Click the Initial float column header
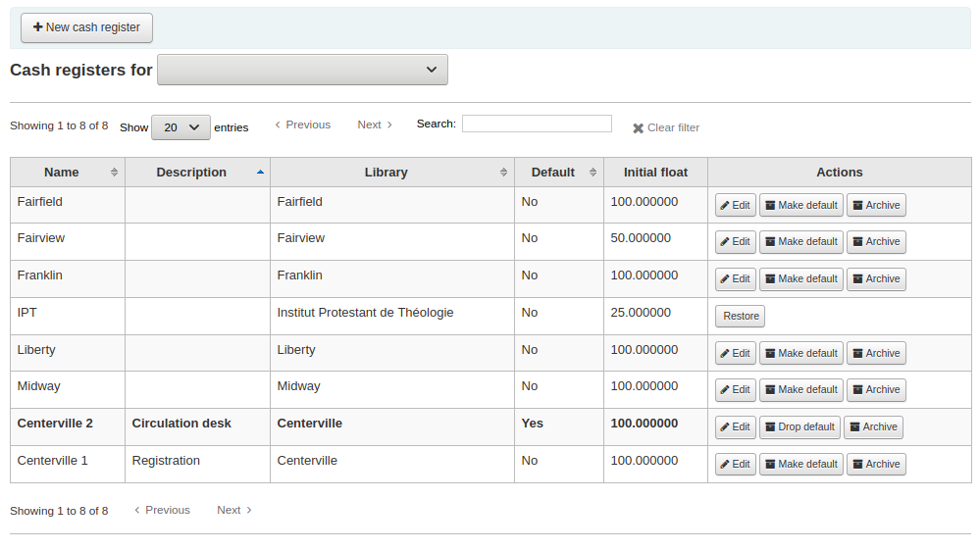980x550 pixels. 655,173
